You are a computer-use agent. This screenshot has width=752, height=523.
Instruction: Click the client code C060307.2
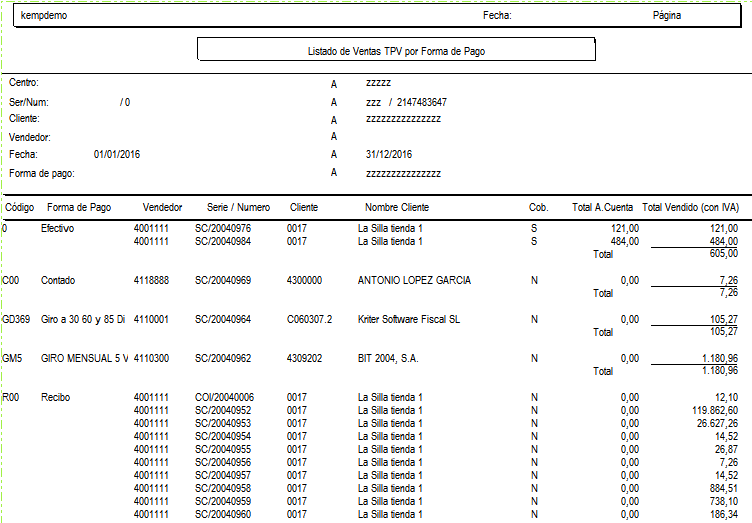point(309,319)
